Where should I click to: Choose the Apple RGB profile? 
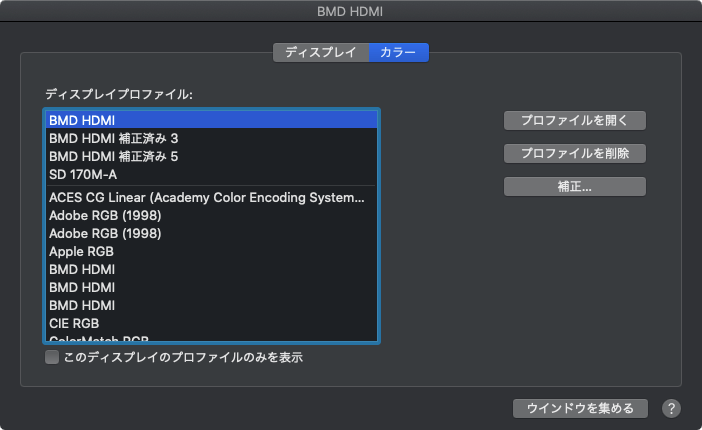click(x=211, y=251)
